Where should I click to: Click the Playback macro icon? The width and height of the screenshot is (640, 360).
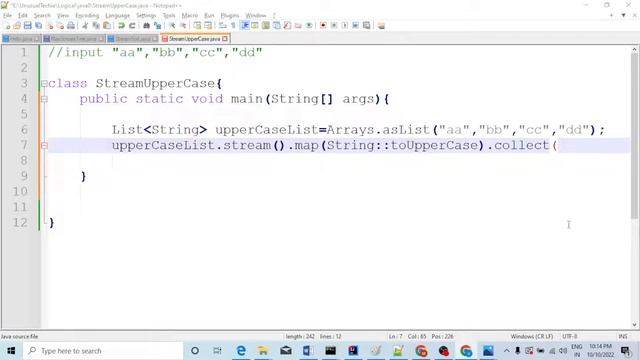[344, 25]
